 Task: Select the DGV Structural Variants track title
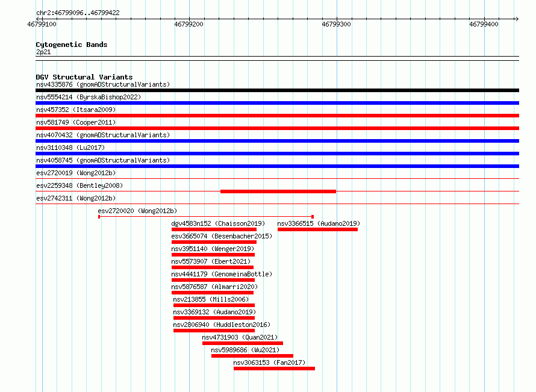click(x=84, y=77)
